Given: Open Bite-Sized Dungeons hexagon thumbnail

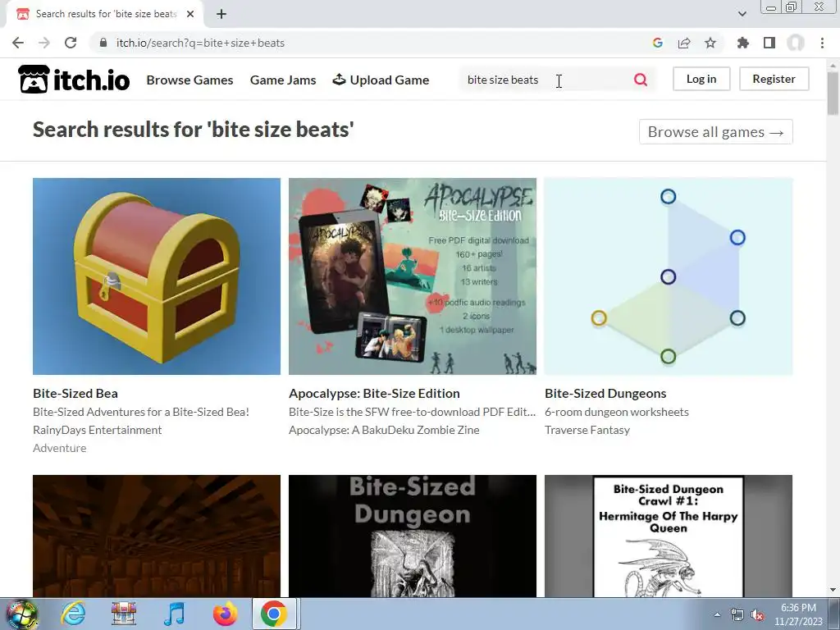Looking at the screenshot, I should click(669, 276).
